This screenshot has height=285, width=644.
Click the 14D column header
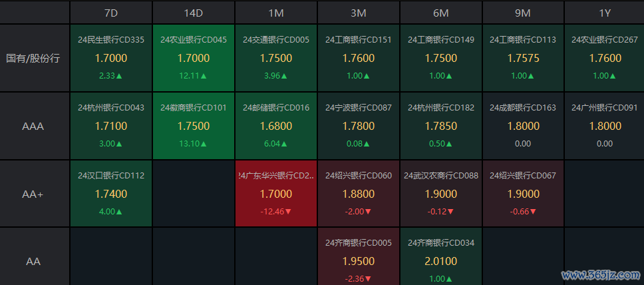[x=194, y=13]
